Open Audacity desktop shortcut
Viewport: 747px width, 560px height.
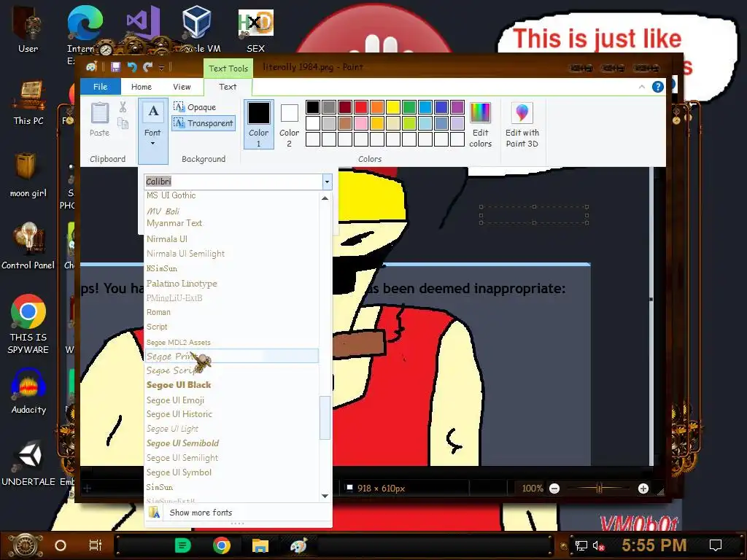click(28, 391)
